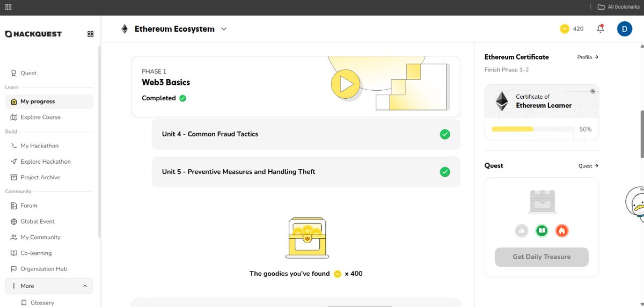Open Profile link beside Ethereum Certificate
Image resolution: width=644 pixels, height=307 pixels.
[x=588, y=57]
